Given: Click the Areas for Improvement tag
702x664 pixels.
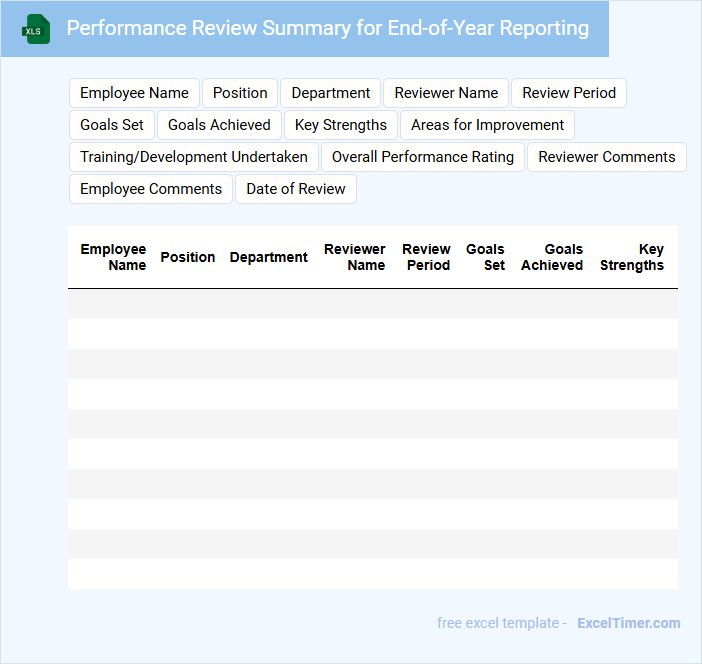Looking at the screenshot, I should [x=487, y=125].
